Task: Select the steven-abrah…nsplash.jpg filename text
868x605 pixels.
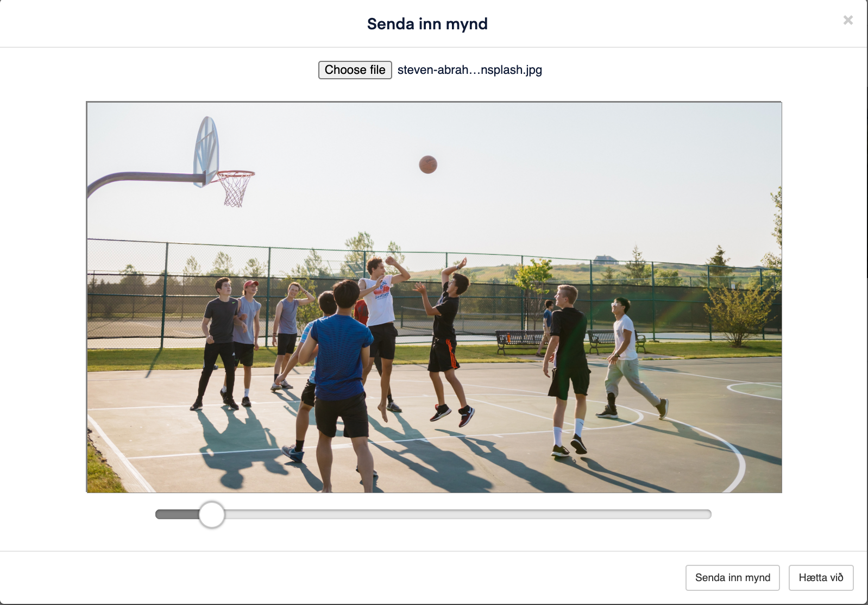Action: (x=470, y=70)
